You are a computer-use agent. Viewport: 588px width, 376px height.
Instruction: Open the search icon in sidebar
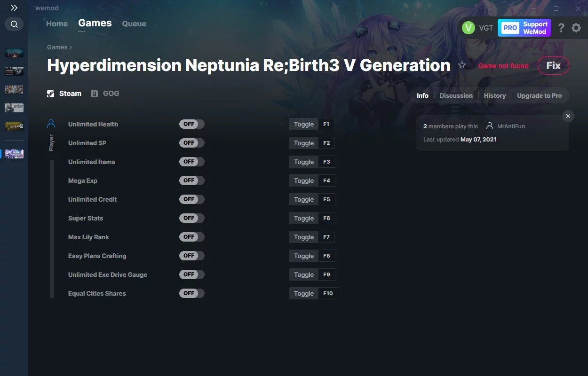click(14, 24)
